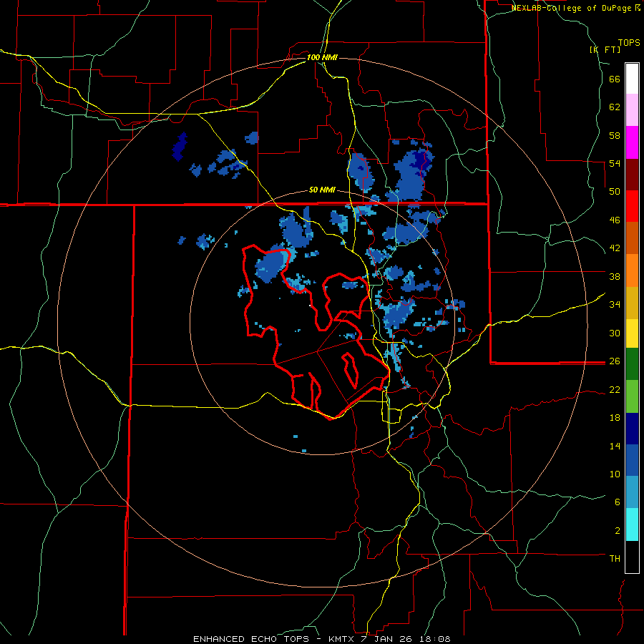Viewport: 644px width, 644px height.
Task: Click the '42' scale label
Action: coord(615,248)
